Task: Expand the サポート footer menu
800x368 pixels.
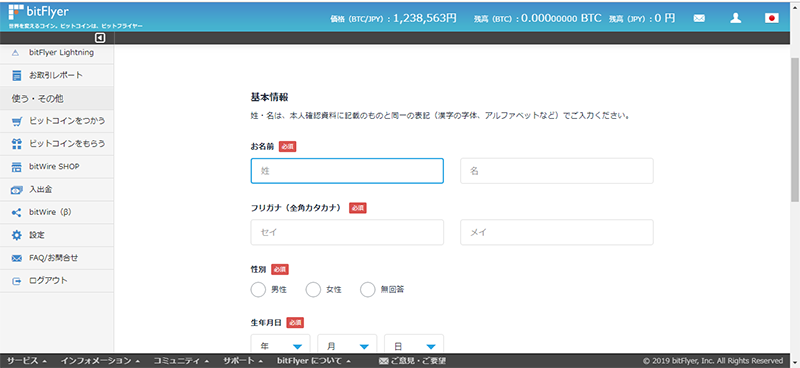Action: tap(243, 361)
